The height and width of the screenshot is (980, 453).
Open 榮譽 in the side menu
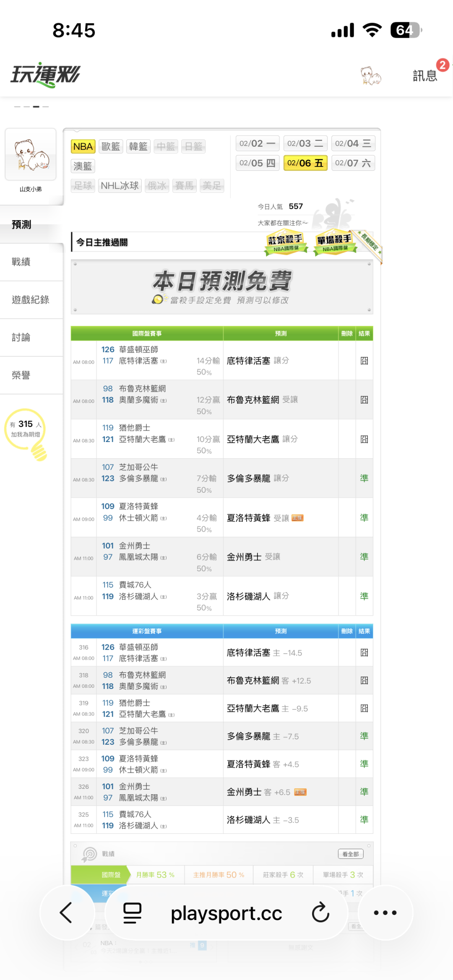pos(31,375)
